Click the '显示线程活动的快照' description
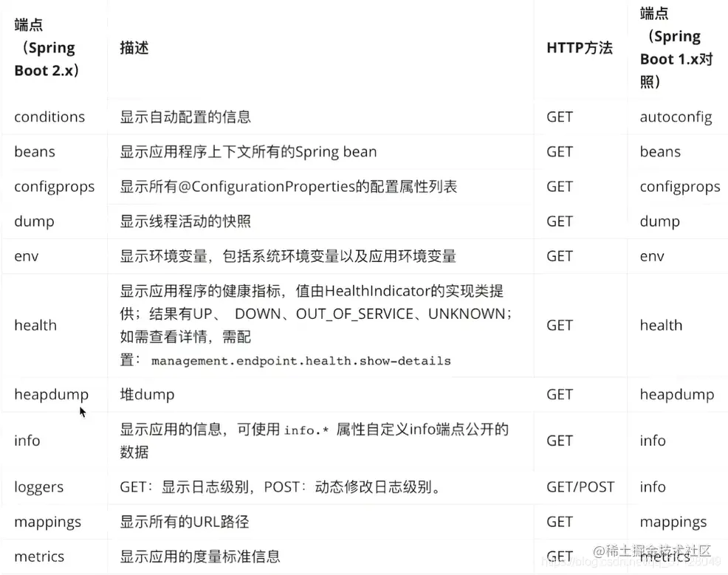728x575 pixels. [185, 221]
